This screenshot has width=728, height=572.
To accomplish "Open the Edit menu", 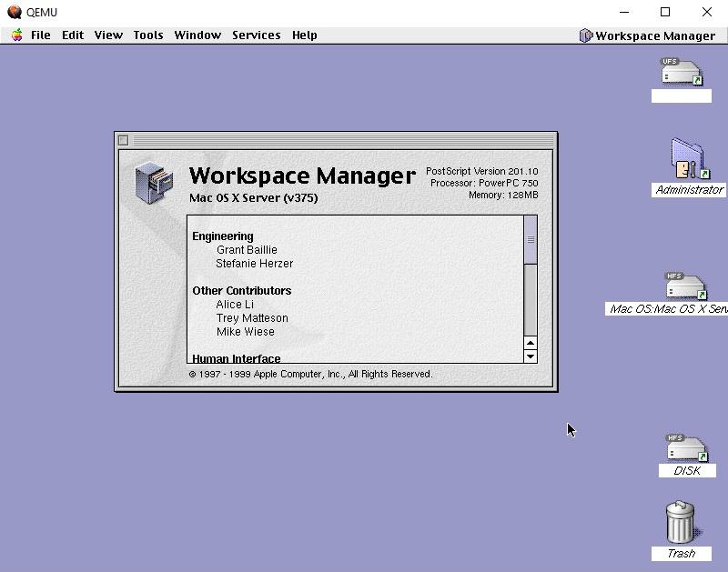I will coord(73,35).
